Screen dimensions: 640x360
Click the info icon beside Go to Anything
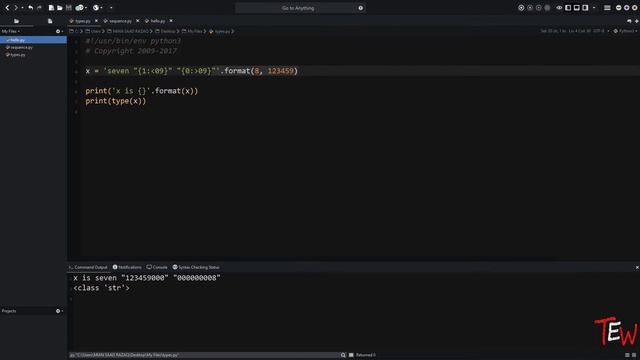coord(361,8)
